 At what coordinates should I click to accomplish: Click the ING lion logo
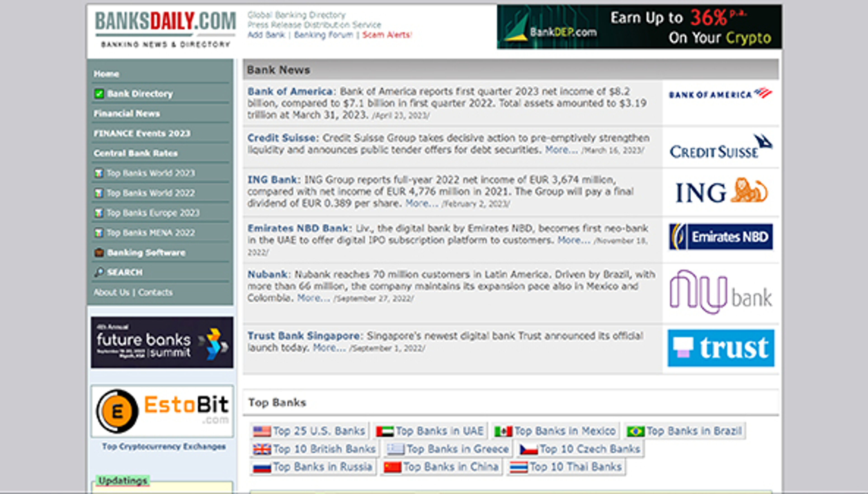point(720,192)
